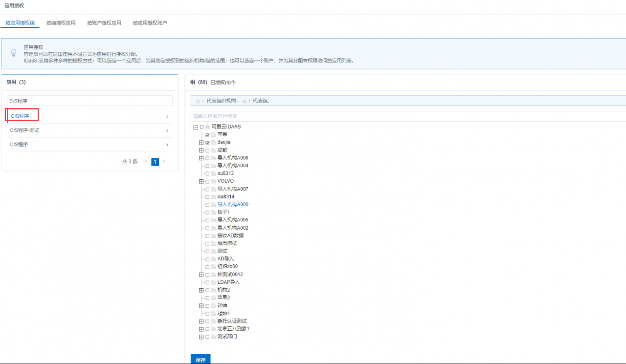The width and height of the screenshot is (626, 364).
Task: Collapse the 阿里云IDAAS root node
Action: [x=196, y=127]
